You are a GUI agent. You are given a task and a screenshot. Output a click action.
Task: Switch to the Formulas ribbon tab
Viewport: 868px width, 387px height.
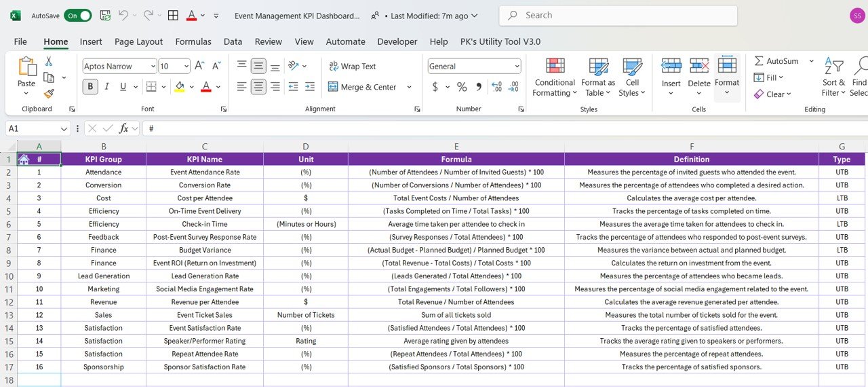point(193,41)
